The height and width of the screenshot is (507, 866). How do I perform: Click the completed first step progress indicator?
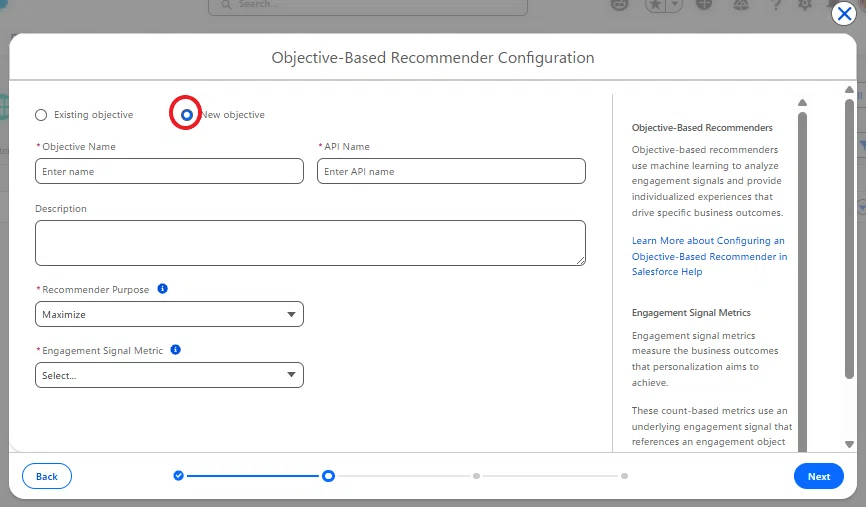point(178,476)
